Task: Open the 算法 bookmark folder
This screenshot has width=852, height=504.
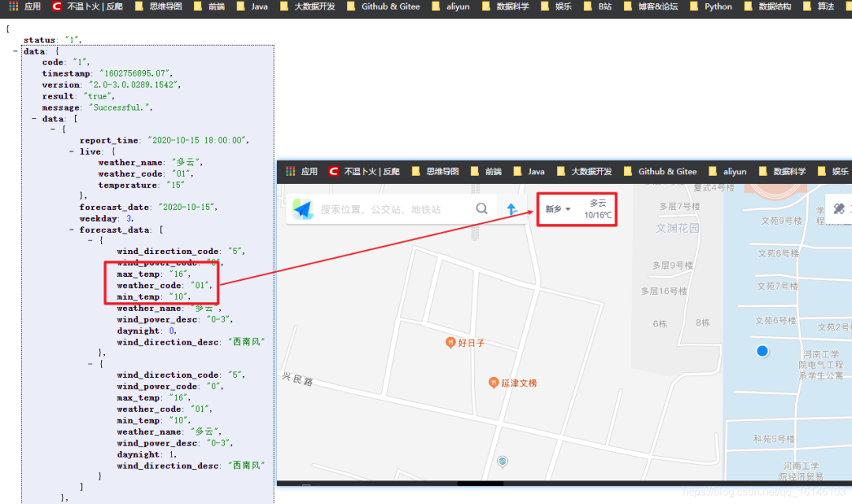Action: 819,6
